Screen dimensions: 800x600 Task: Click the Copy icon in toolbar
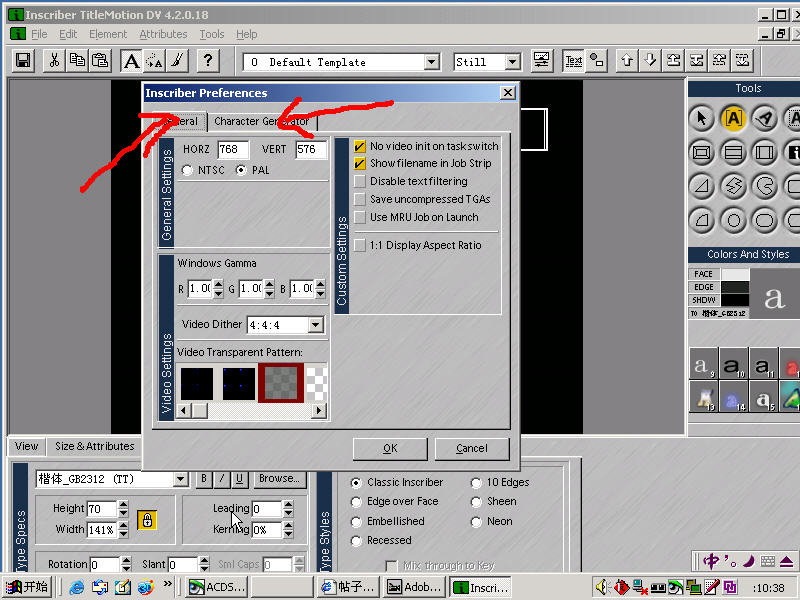point(77,61)
